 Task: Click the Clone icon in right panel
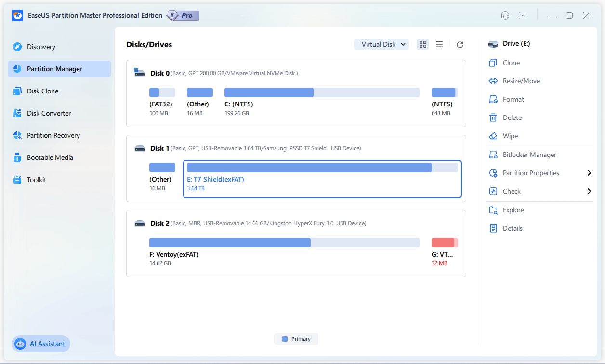click(x=493, y=63)
